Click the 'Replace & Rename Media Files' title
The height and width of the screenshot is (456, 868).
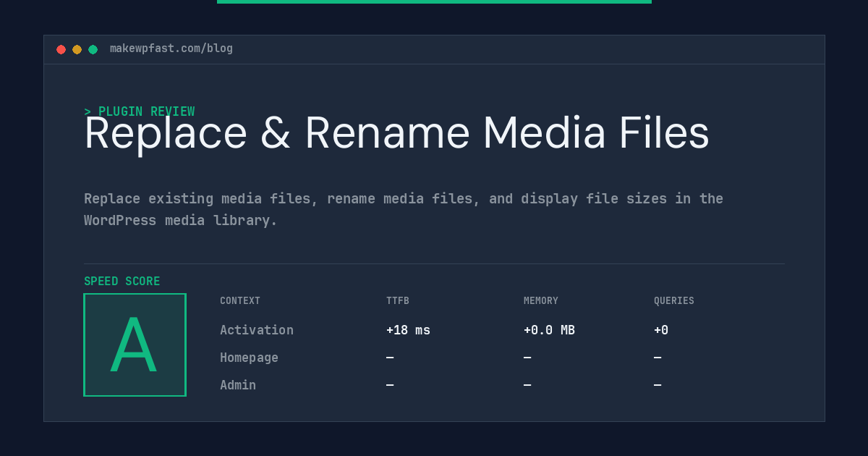point(396,133)
